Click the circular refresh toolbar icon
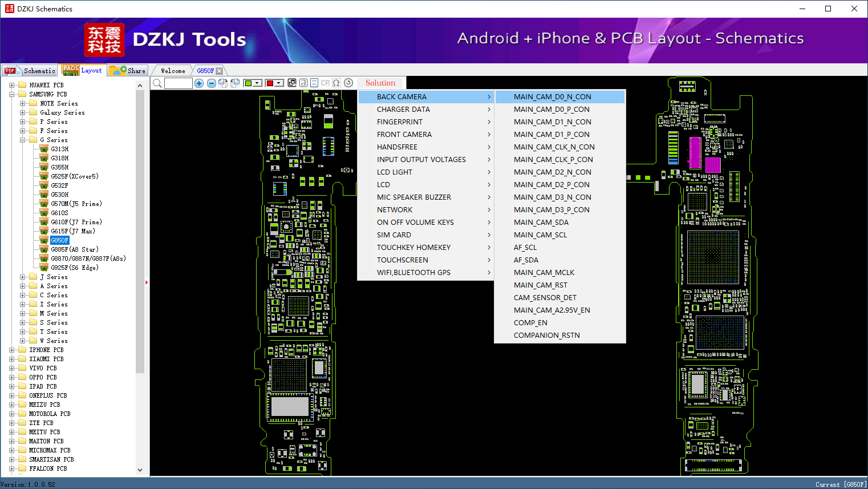The height and width of the screenshot is (489, 868). pos(348,83)
